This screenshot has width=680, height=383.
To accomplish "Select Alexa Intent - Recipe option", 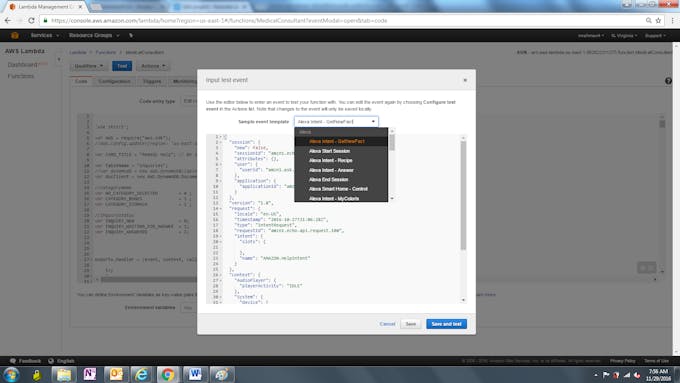I will (341, 160).
